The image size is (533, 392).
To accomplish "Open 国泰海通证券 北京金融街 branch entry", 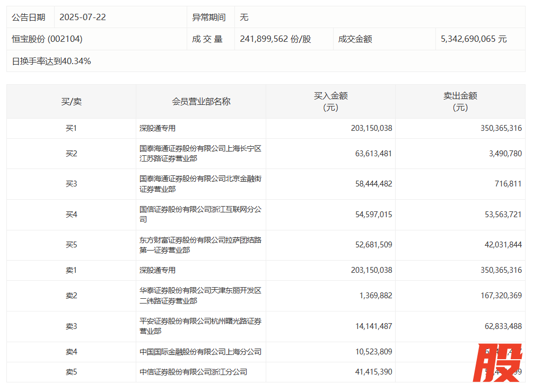I will 200,184.
